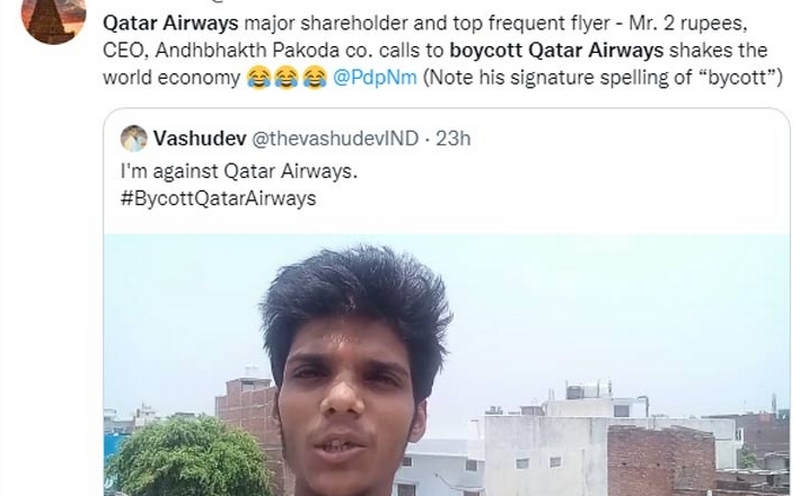Click the "I'm against Qatar Airways." quoted text

[239, 171]
